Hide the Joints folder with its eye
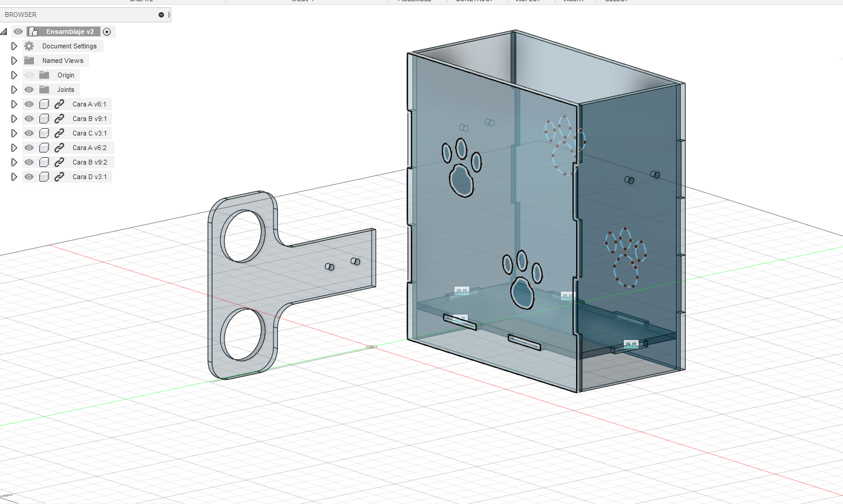The width and height of the screenshot is (843, 504). click(29, 90)
